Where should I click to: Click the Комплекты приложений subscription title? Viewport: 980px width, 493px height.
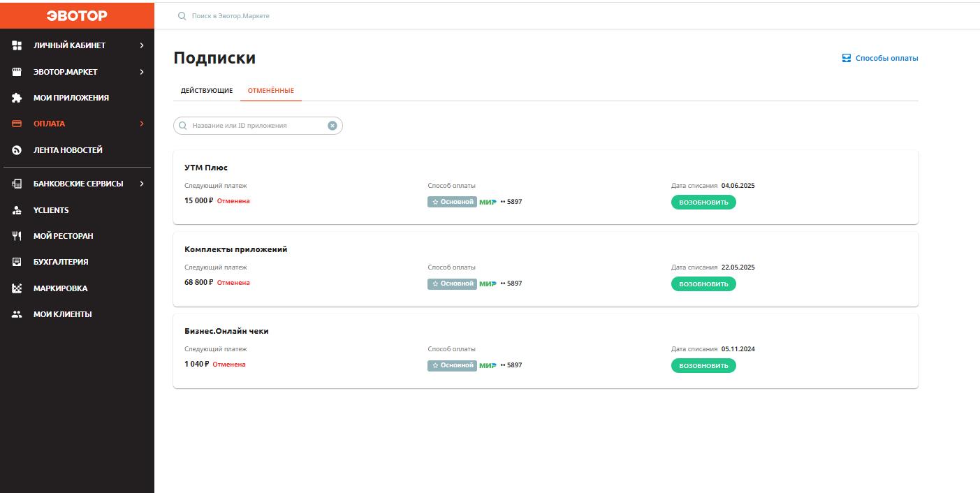[236, 249]
